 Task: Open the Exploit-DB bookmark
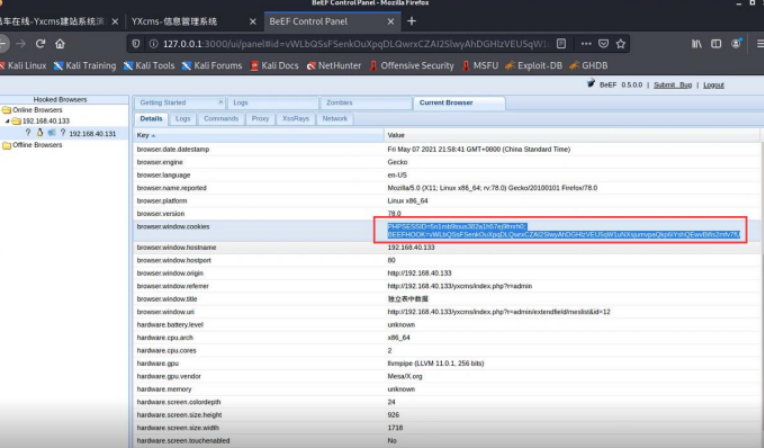[x=534, y=66]
